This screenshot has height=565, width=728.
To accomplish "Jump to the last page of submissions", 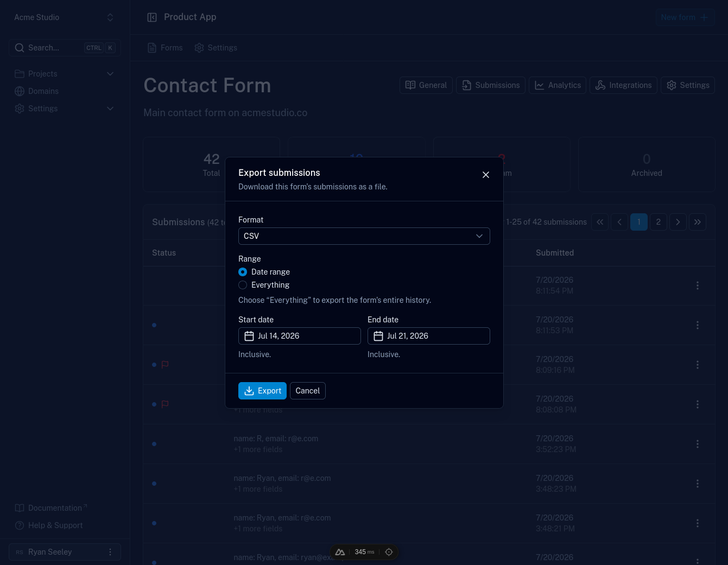I will (x=698, y=222).
